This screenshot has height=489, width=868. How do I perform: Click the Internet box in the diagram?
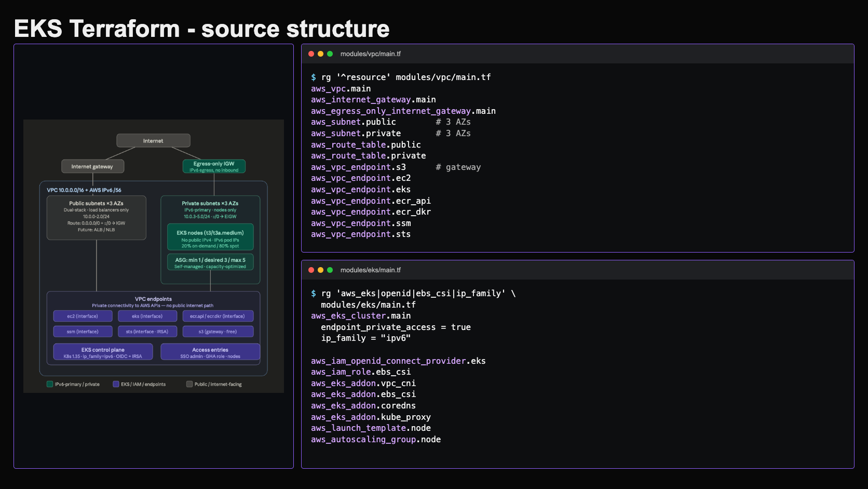[153, 141]
